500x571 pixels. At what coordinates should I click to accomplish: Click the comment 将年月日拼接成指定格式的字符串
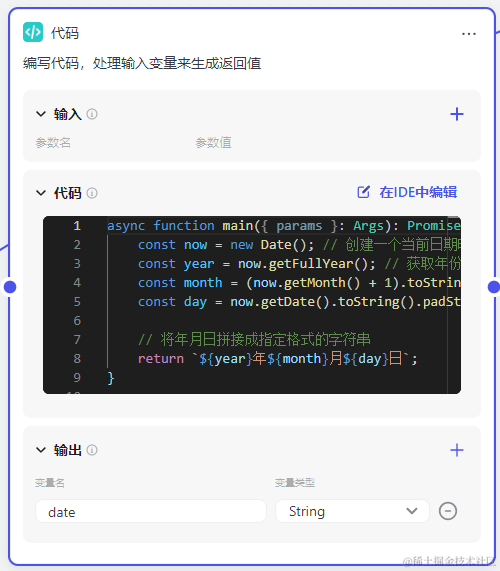254,339
